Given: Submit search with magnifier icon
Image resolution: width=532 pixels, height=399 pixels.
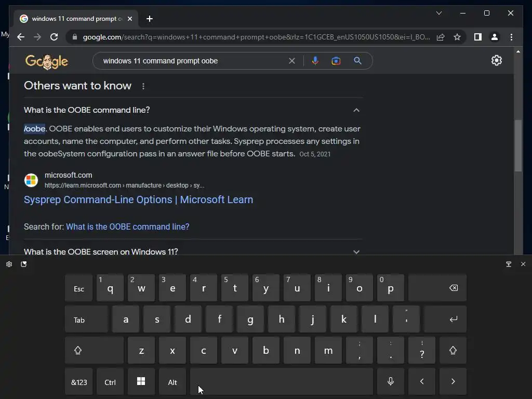Looking at the screenshot, I should [x=357, y=61].
